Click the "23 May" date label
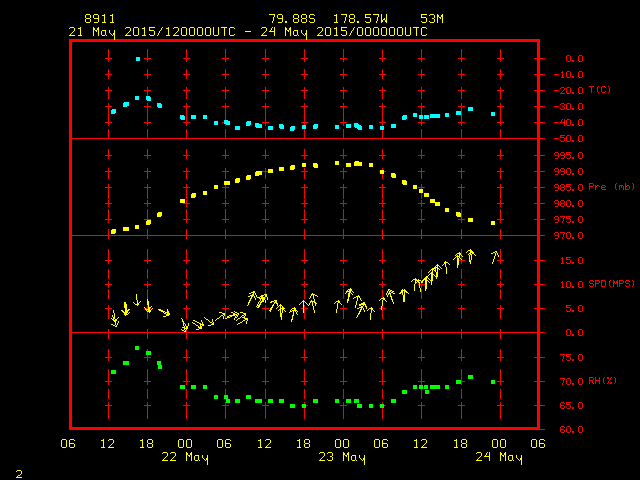 342,457
